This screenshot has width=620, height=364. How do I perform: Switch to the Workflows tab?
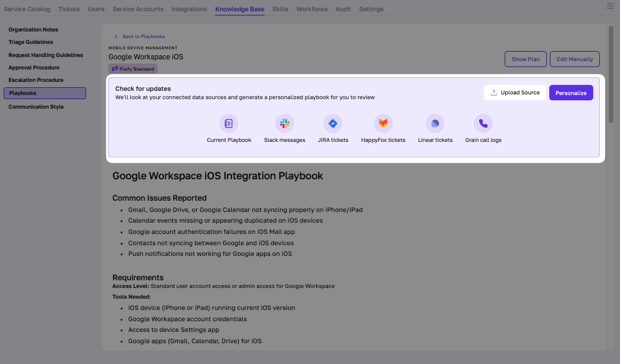311,9
